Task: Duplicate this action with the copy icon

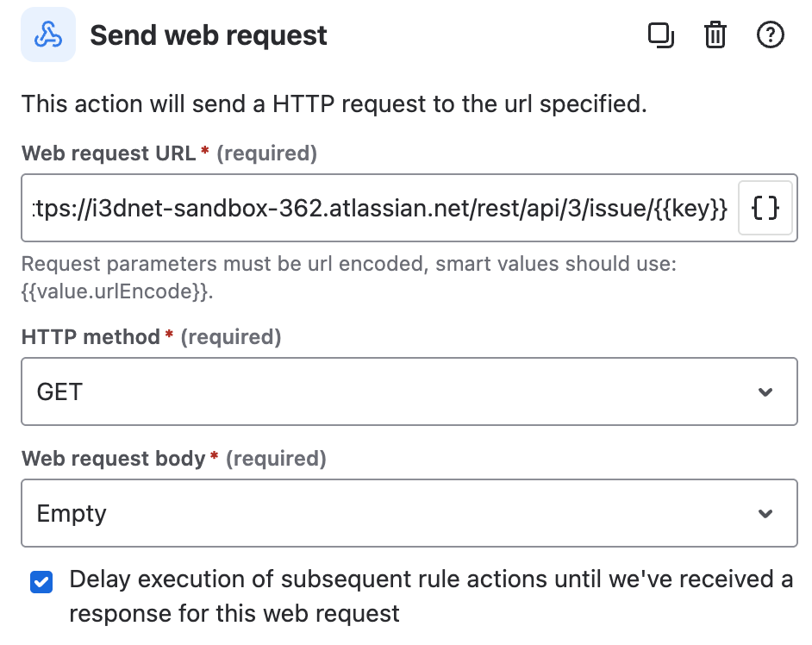Action: (660, 35)
